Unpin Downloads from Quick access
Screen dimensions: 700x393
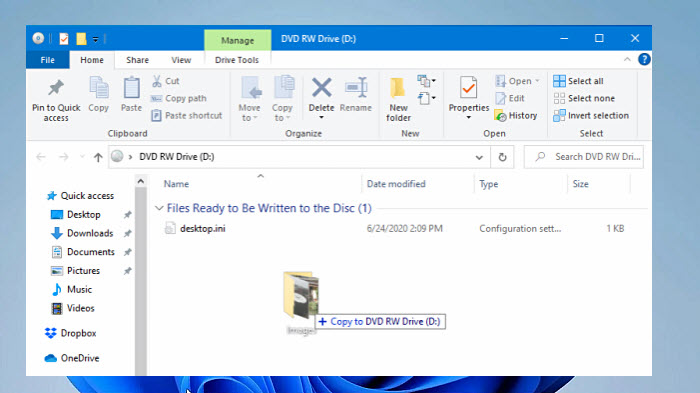click(x=128, y=234)
